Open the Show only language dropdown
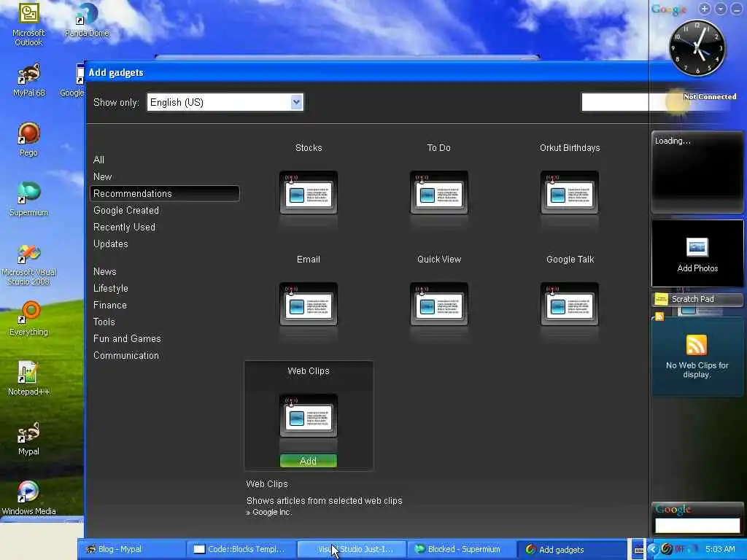Image resolution: width=747 pixels, height=560 pixels. click(225, 102)
